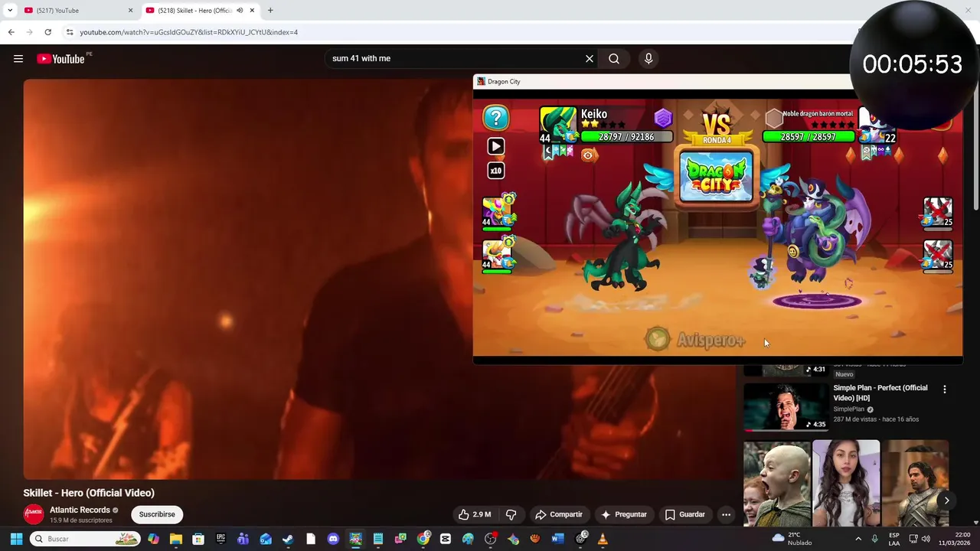Viewport: 980px width, 551px height.
Task: Click the Dragon City logo sign
Action: click(x=717, y=177)
